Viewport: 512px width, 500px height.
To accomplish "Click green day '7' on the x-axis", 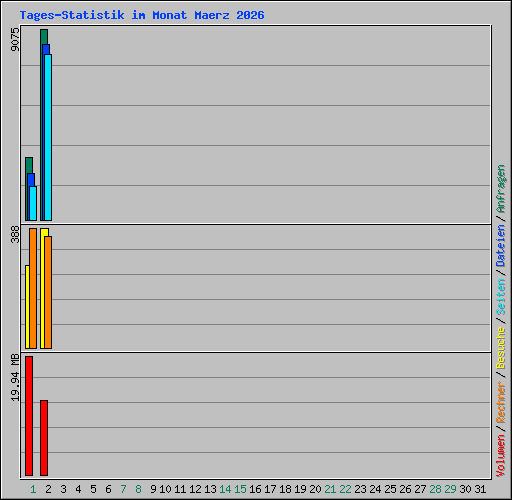I will coord(123,489).
